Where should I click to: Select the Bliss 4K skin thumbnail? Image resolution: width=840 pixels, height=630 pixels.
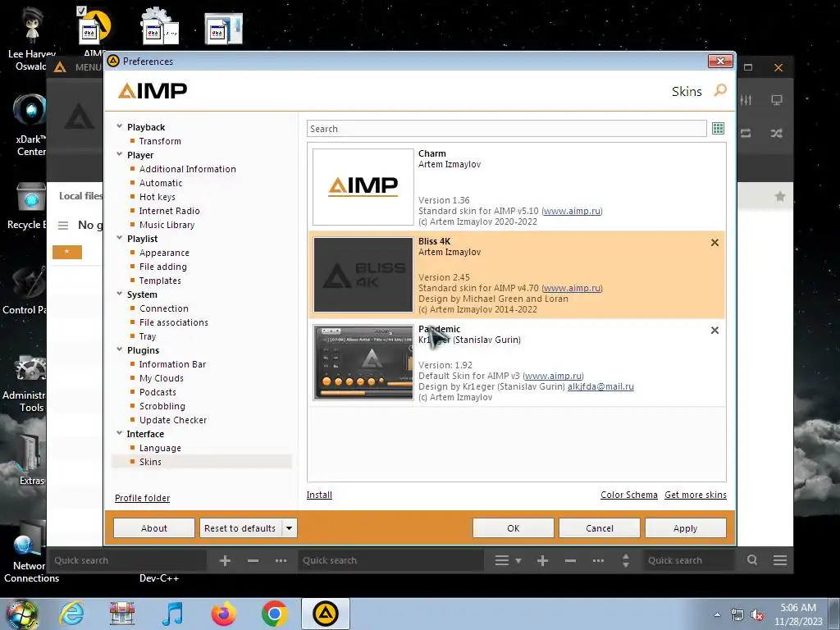pos(363,275)
